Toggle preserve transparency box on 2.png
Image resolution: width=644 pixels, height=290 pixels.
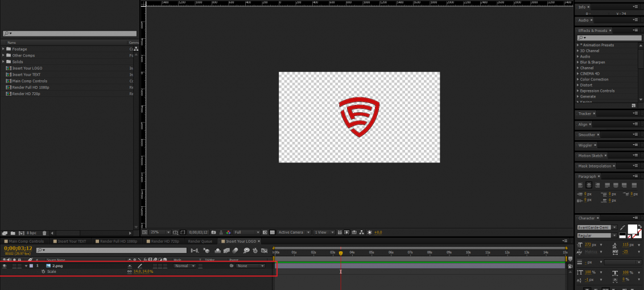point(200,266)
